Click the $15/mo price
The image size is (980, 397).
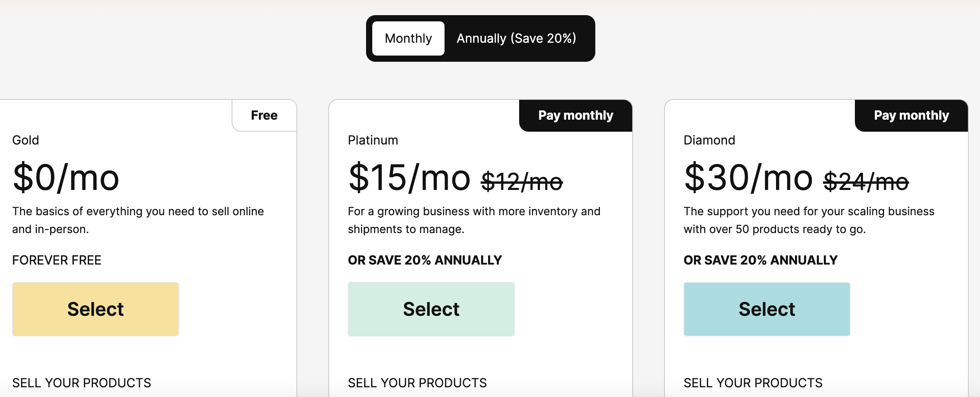[x=409, y=178]
